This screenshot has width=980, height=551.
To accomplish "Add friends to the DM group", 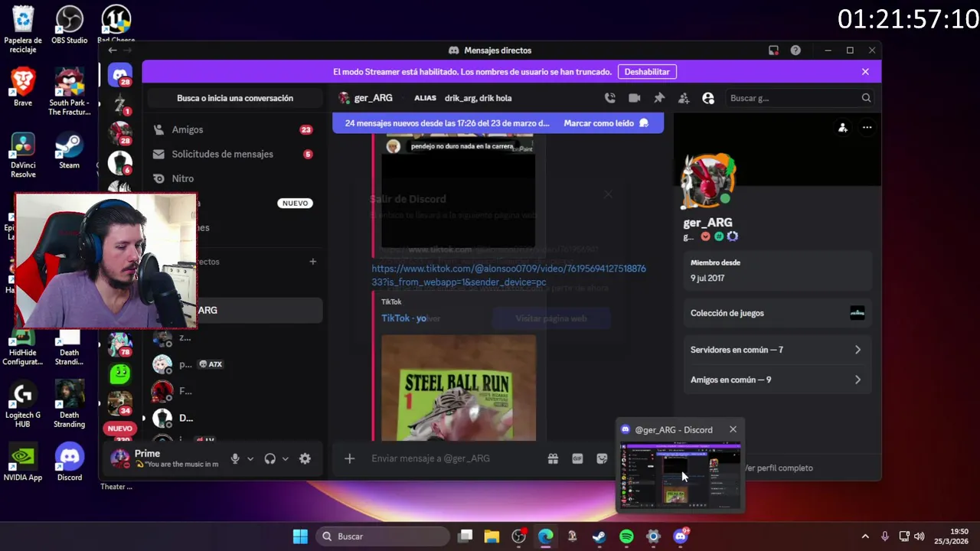I will click(x=684, y=98).
